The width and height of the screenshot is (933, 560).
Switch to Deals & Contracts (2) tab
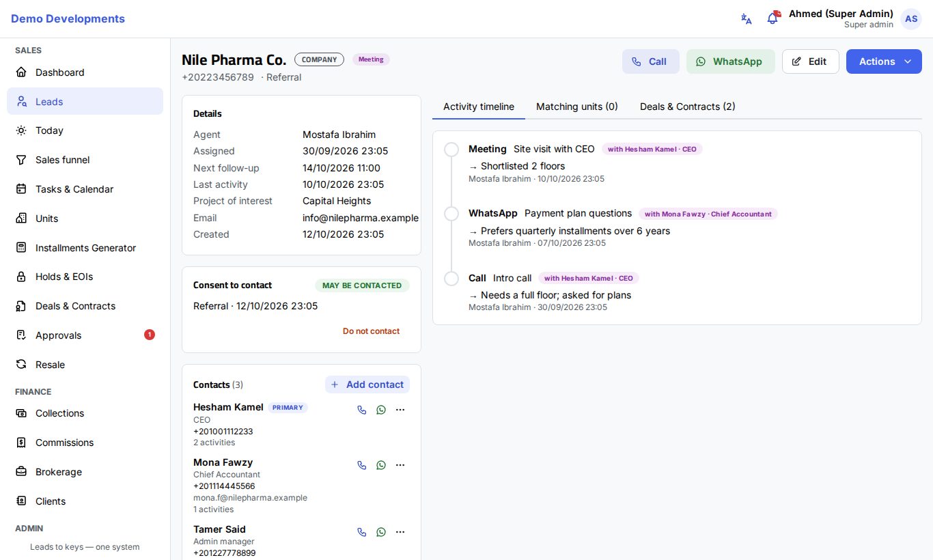(x=688, y=107)
